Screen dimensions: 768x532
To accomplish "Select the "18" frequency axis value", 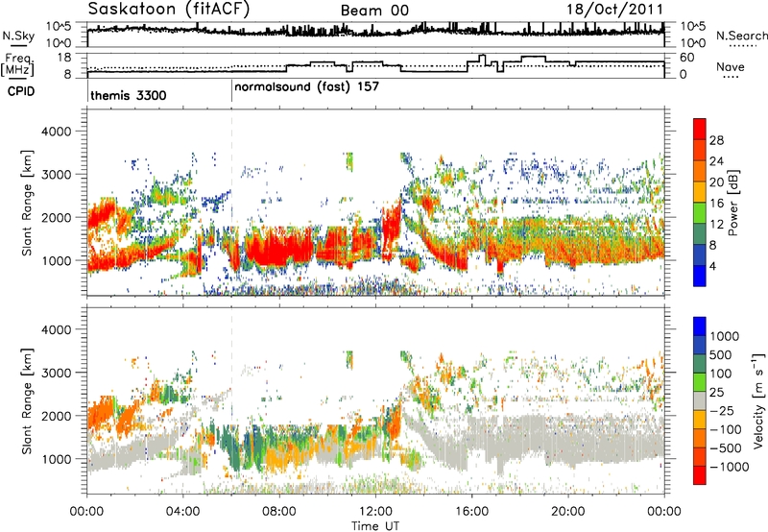I will point(64,58).
